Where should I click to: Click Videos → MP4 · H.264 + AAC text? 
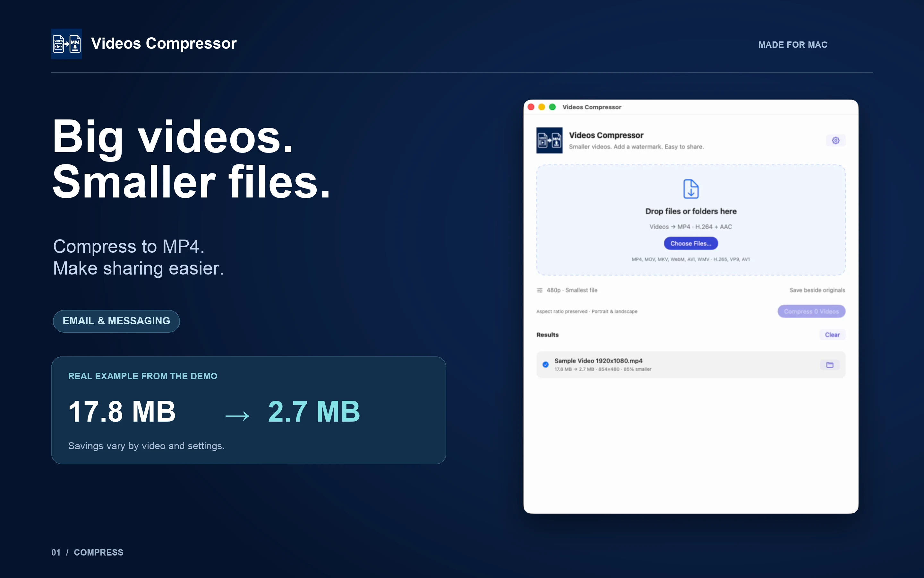tap(691, 227)
